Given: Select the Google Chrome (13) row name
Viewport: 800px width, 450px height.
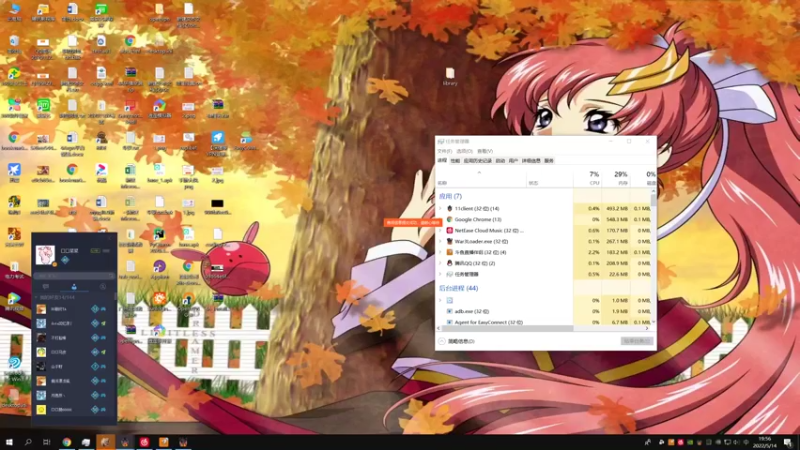Looking at the screenshot, I should click(x=478, y=219).
